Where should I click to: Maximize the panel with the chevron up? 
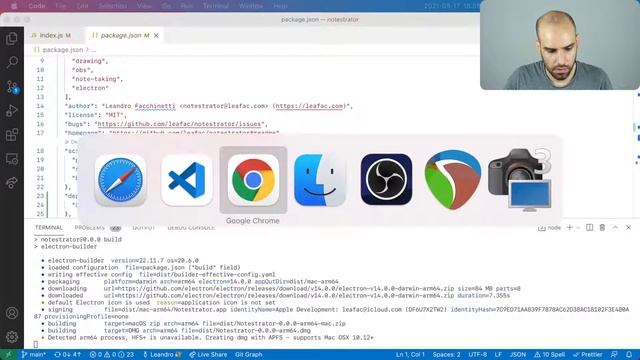(615, 227)
